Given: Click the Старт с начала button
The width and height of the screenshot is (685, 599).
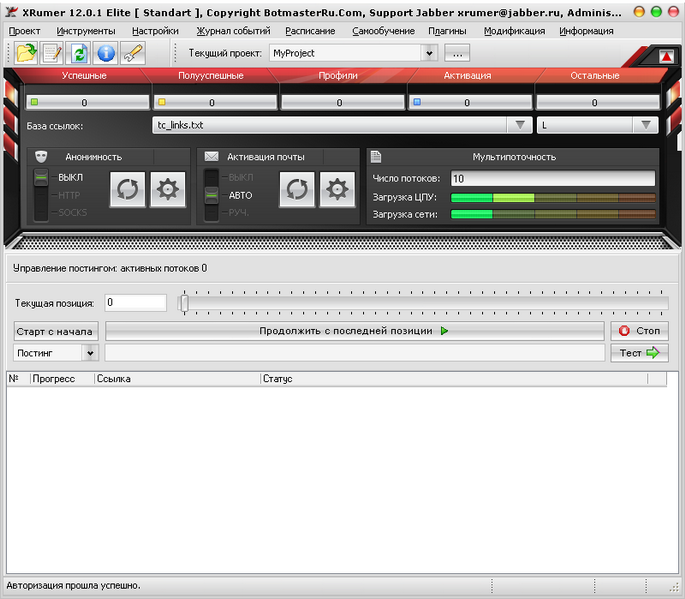Looking at the screenshot, I should (x=56, y=331).
